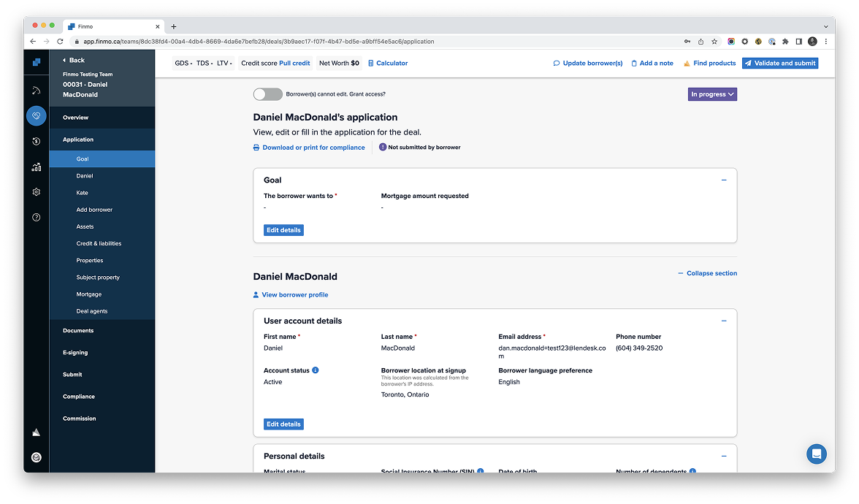Select Application in the sidebar
Image resolution: width=859 pixels, height=504 pixels.
coord(102,140)
